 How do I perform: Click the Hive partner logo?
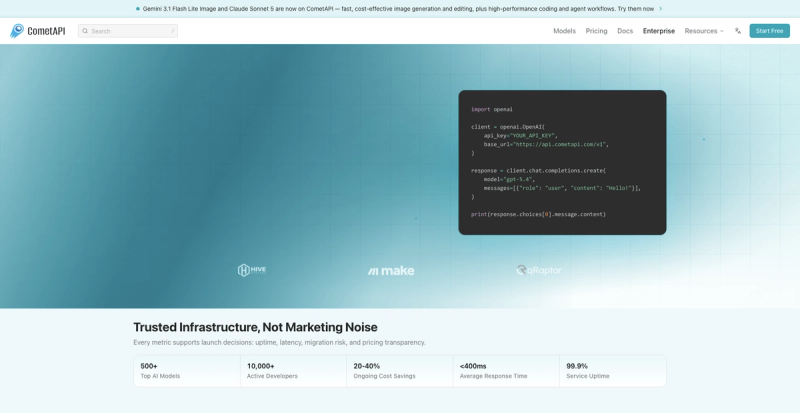[x=252, y=270]
